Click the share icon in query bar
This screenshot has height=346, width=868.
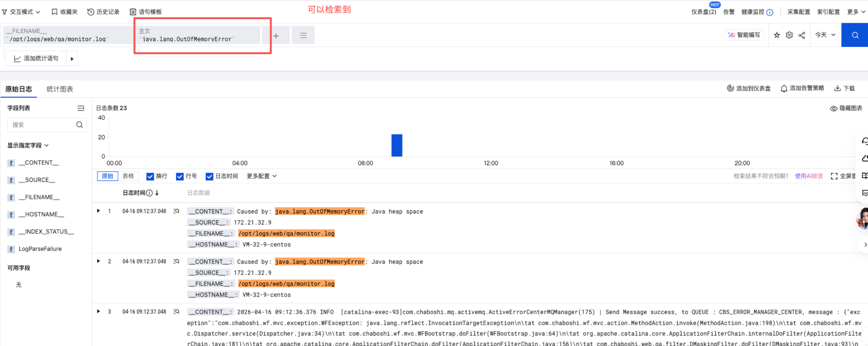802,35
